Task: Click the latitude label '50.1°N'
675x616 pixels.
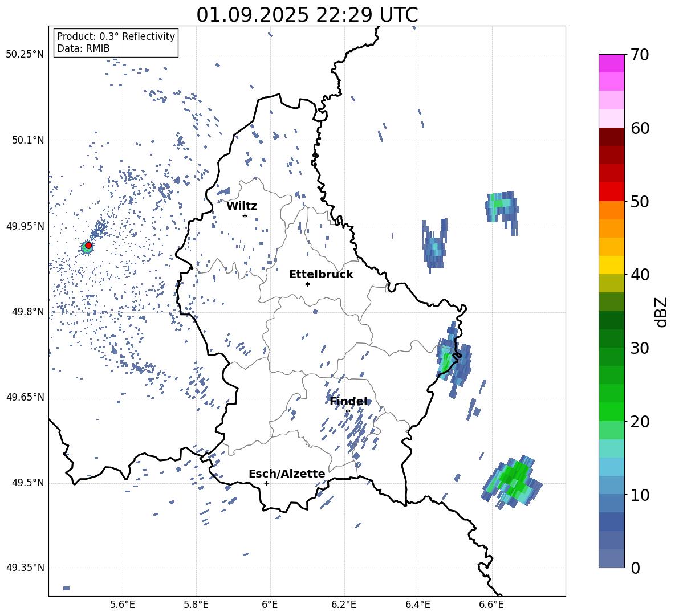Action: click(x=28, y=141)
